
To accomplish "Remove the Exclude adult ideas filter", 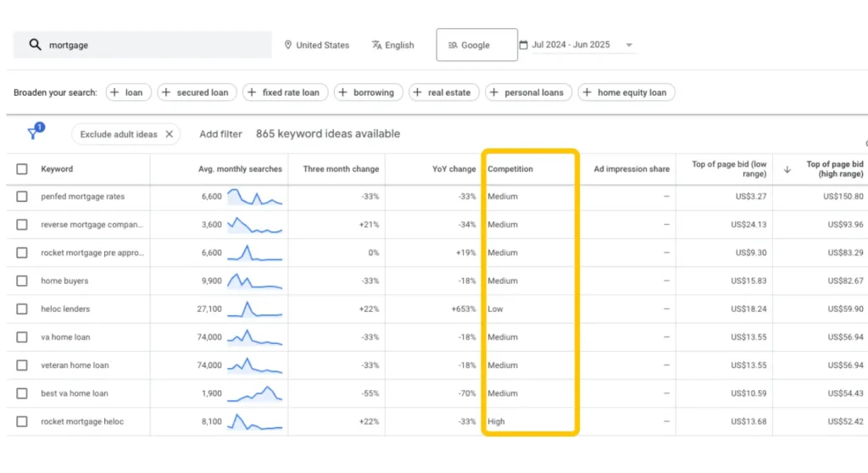I will pyautogui.click(x=170, y=134).
